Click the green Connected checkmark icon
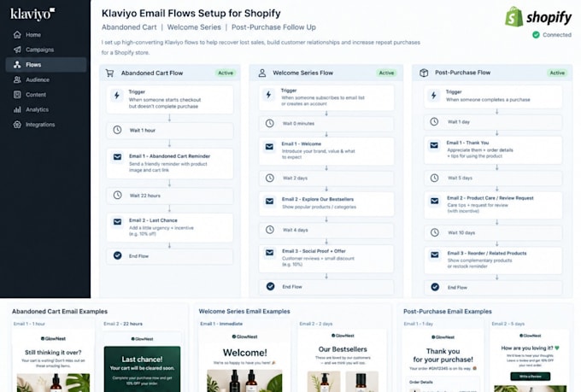Image resolution: width=581 pixels, height=392 pixels. coord(536,35)
